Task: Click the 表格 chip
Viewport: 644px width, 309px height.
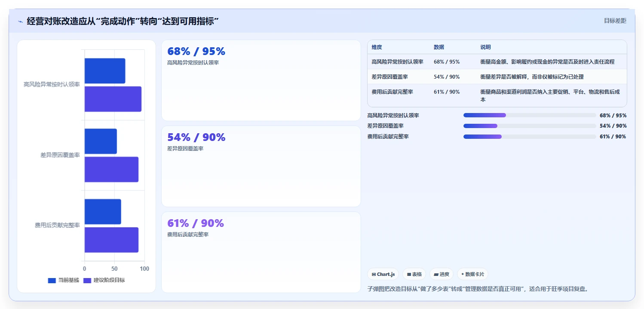Action: (414, 274)
